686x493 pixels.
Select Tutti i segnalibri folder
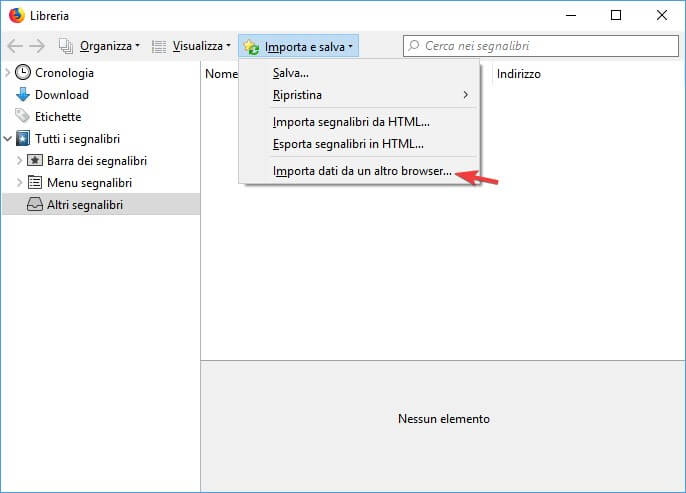click(77, 139)
